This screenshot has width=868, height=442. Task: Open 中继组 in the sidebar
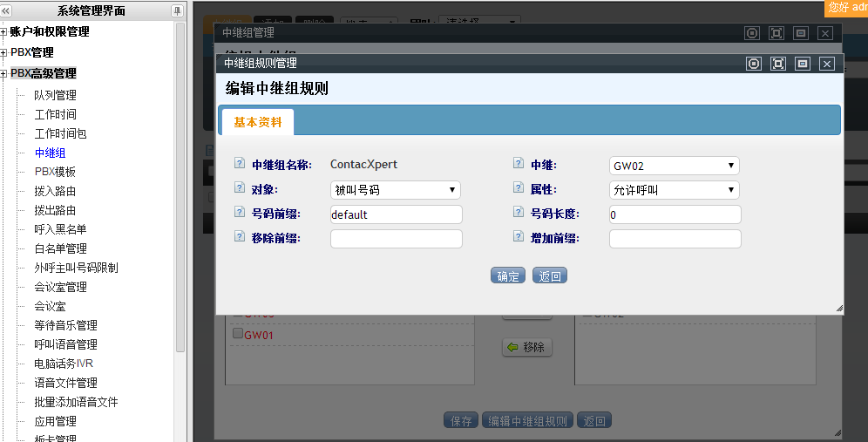[50, 153]
